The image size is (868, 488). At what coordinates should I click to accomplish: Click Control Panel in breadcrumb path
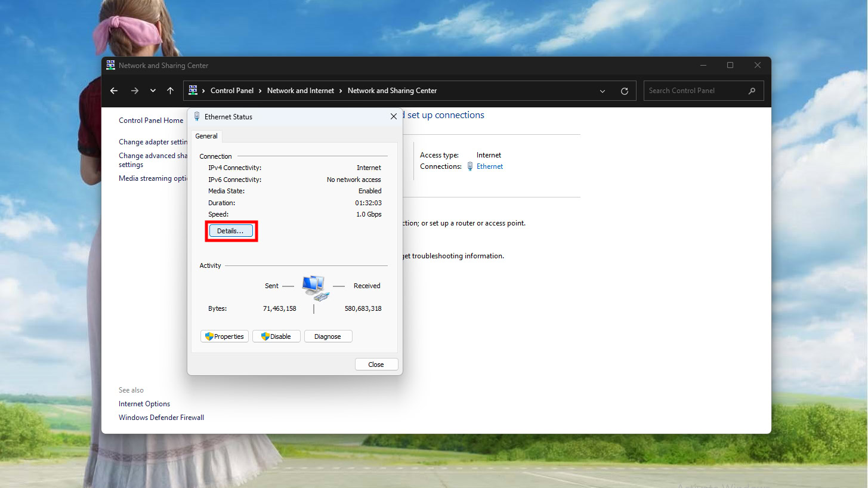click(x=232, y=91)
